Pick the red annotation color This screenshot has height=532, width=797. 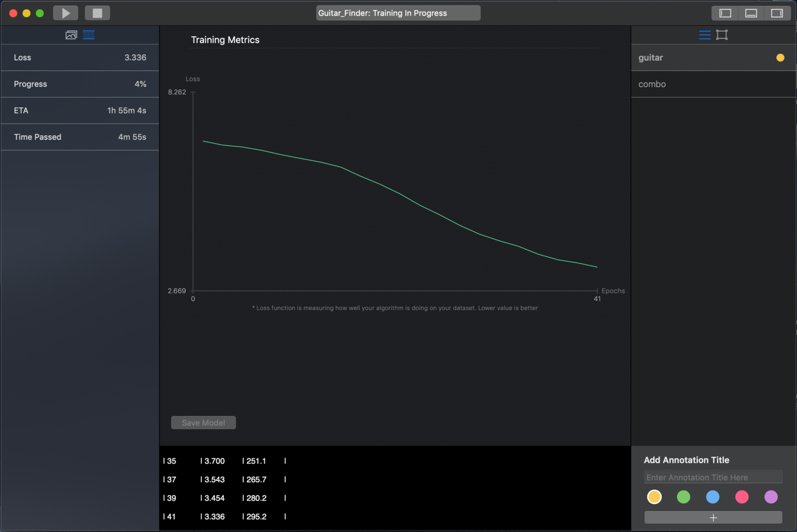pyautogui.click(x=741, y=497)
